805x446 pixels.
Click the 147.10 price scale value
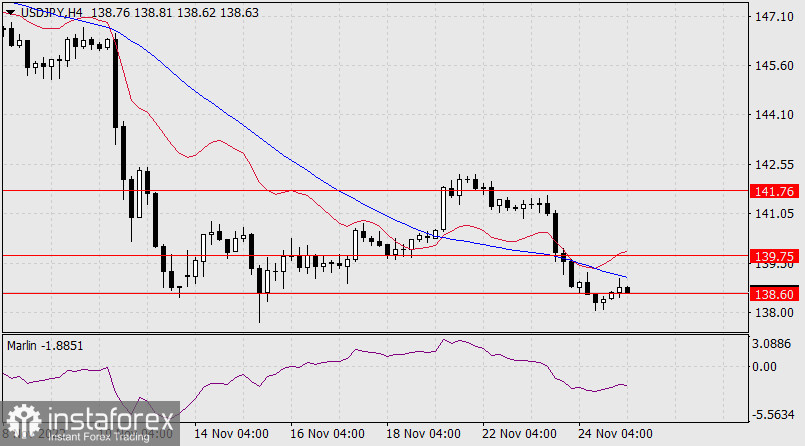774,17
